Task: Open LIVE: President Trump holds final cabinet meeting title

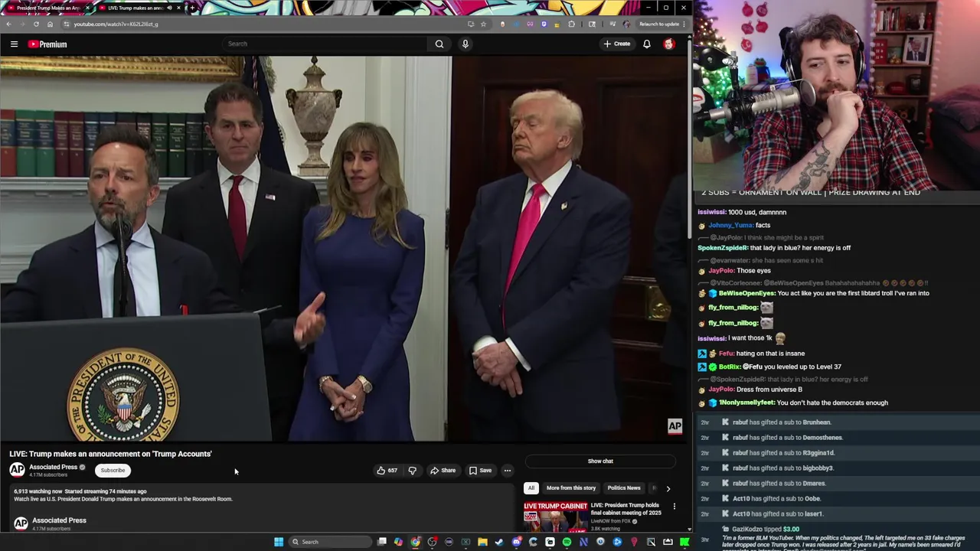Action: tap(626, 509)
